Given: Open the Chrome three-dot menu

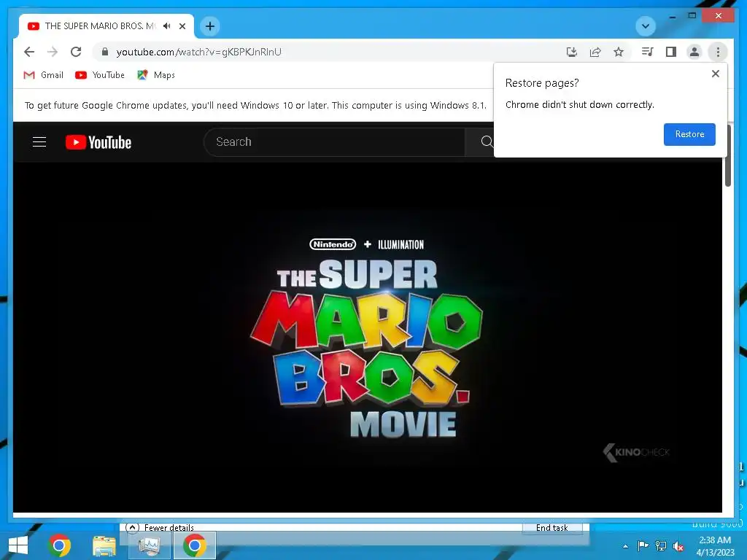Looking at the screenshot, I should 718,52.
